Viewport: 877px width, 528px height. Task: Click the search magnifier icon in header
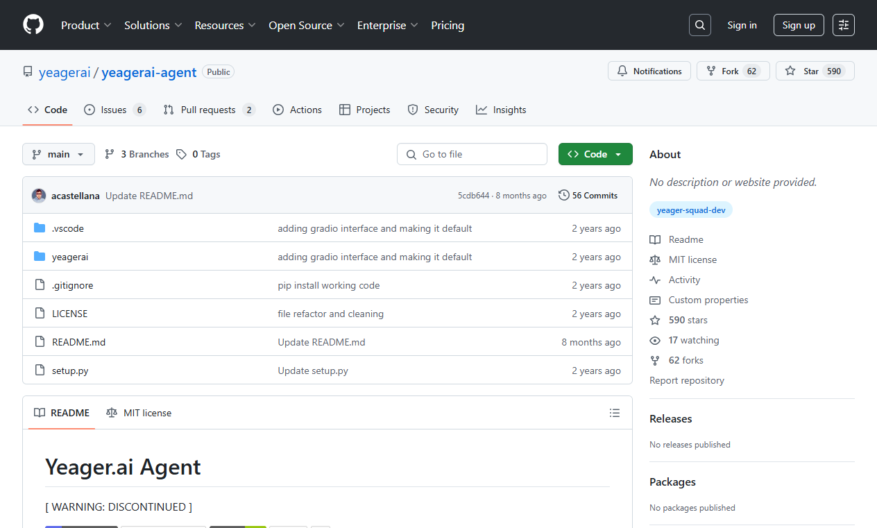(700, 25)
